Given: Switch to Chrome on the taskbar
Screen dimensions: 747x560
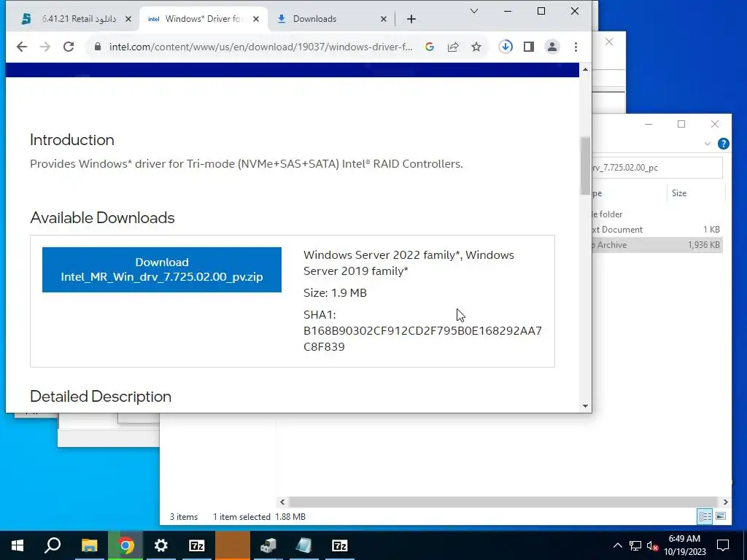Looking at the screenshot, I should point(125,545).
